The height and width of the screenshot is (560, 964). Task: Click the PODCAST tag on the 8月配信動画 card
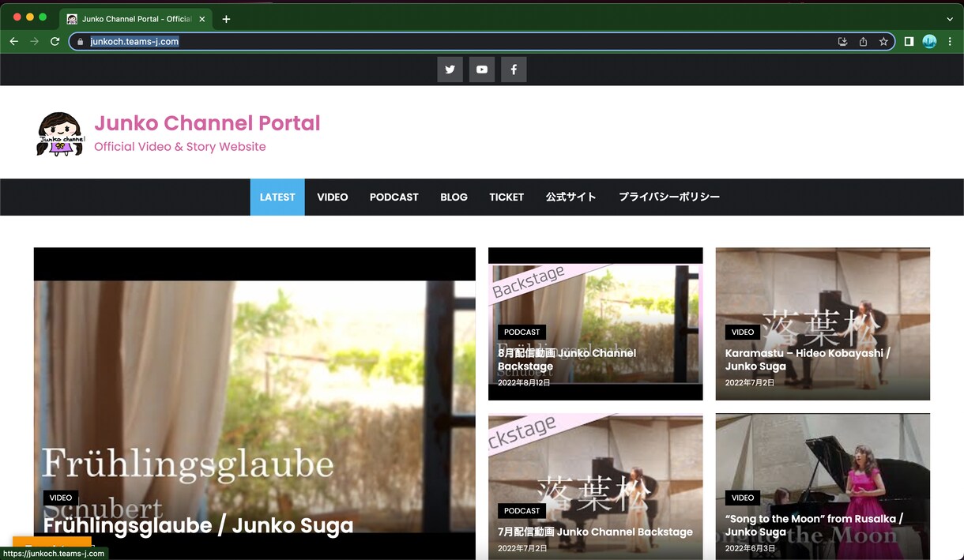coord(522,333)
